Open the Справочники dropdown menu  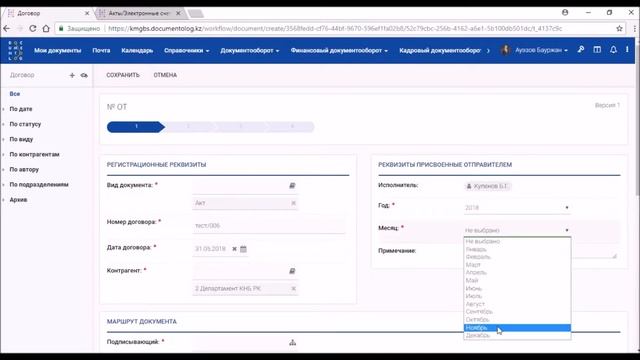[x=187, y=51]
